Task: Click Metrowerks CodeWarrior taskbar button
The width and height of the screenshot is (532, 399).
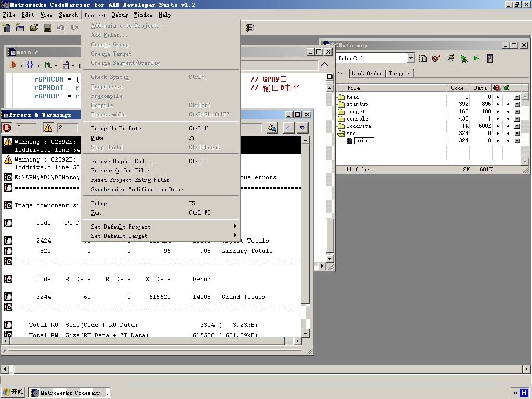Action: click(70, 393)
